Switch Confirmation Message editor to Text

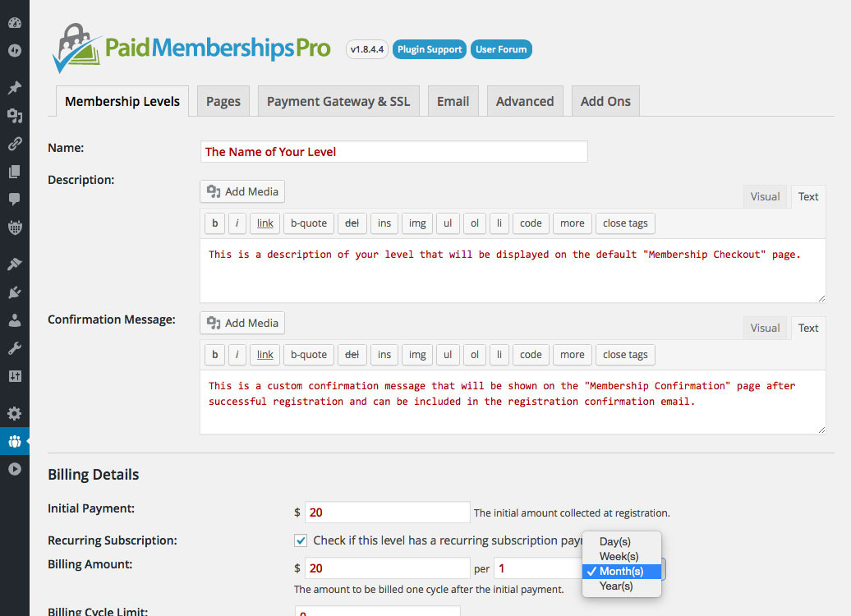click(808, 328)
